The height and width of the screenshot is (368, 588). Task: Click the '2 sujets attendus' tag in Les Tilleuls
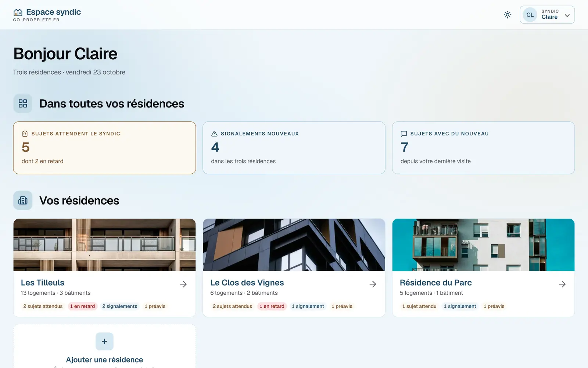coord(43,306)
